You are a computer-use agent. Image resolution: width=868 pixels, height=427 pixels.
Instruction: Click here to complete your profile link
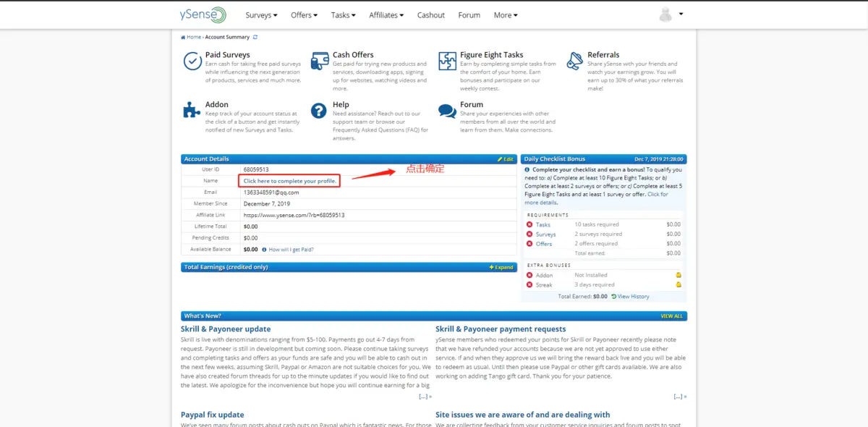(x=289, y=181)
